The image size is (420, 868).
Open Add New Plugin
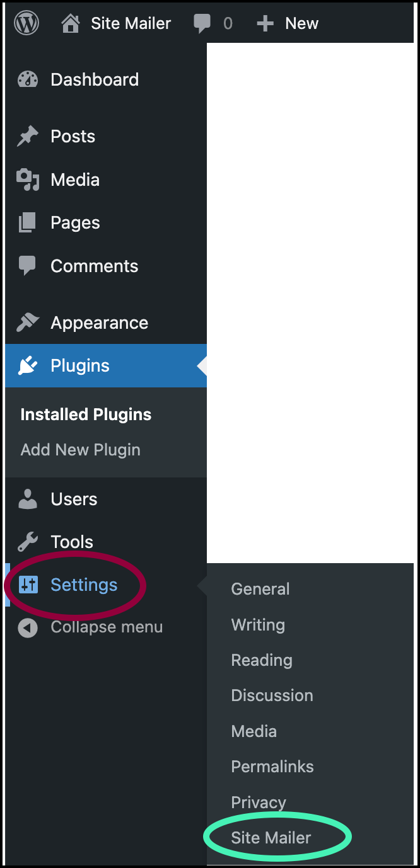(x=81, y=450)
